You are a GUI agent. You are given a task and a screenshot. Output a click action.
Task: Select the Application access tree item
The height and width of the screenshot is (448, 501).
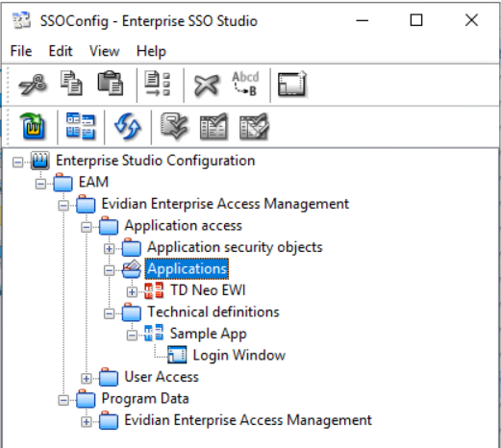(x=184, y=226)
